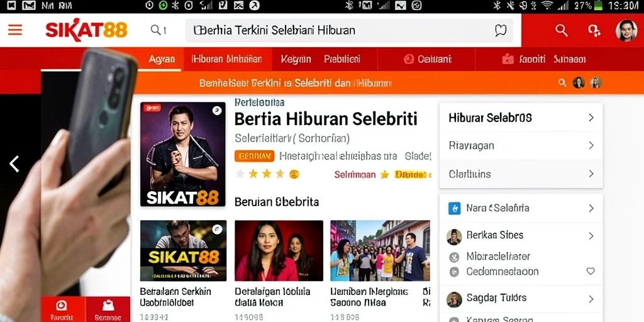644x322 pixels.
Task: Expand the Berikas Sibes row chevron
Action: 591,236
